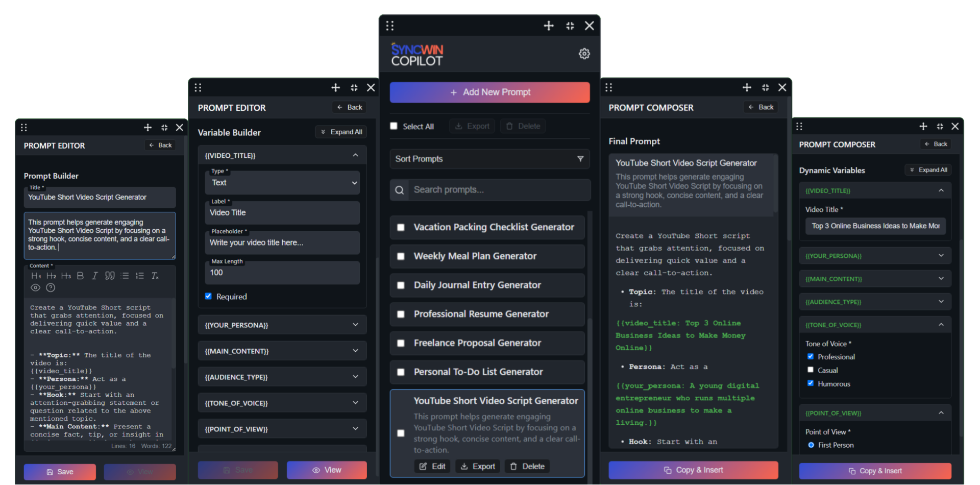Screen dimensions: 980x485
Task: Open the Sort Prompts dropdown
Action: [489, 159]
